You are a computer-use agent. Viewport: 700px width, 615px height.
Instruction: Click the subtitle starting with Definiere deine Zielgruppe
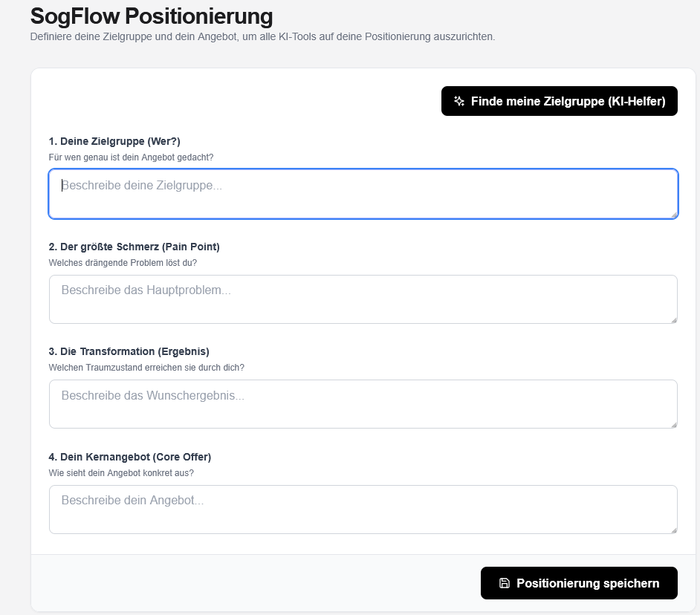pyautogui.click(x=262, y=36)
